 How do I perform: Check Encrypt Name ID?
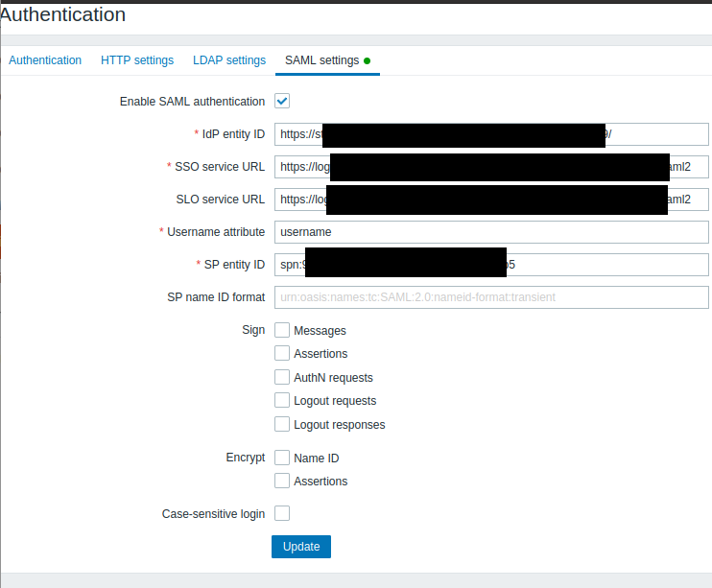coord(282,458)
